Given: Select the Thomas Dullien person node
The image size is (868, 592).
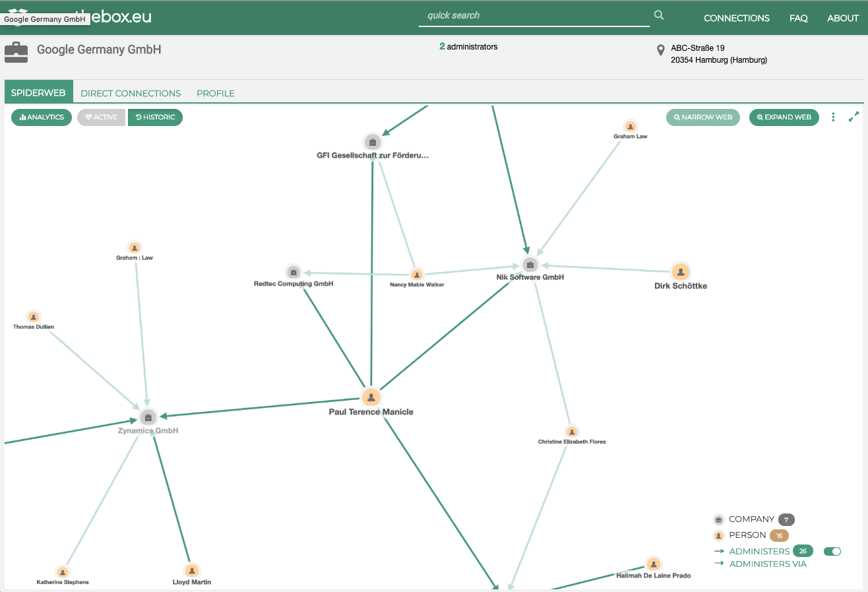Looking at the screenshot, I should pyautogui.click(x=34, y=317).
